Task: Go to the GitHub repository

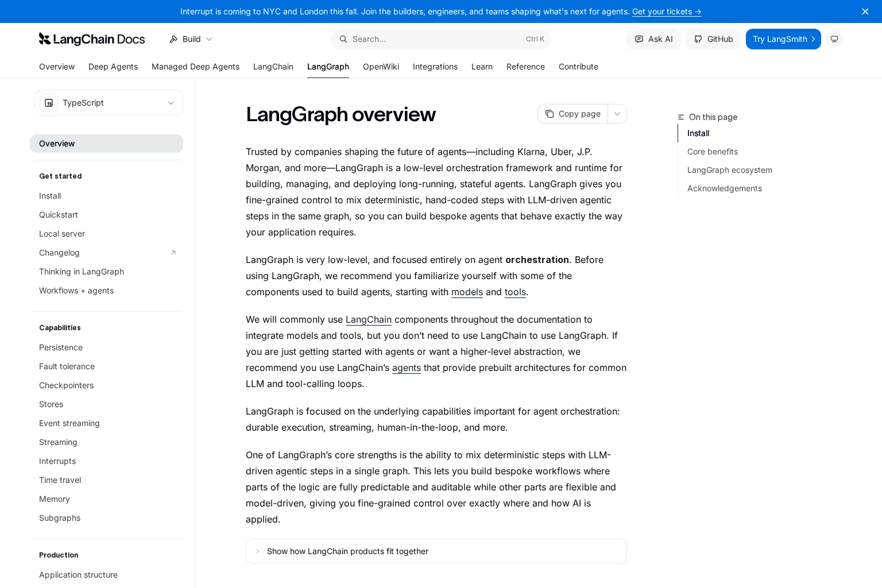Action: click(714, 39)
